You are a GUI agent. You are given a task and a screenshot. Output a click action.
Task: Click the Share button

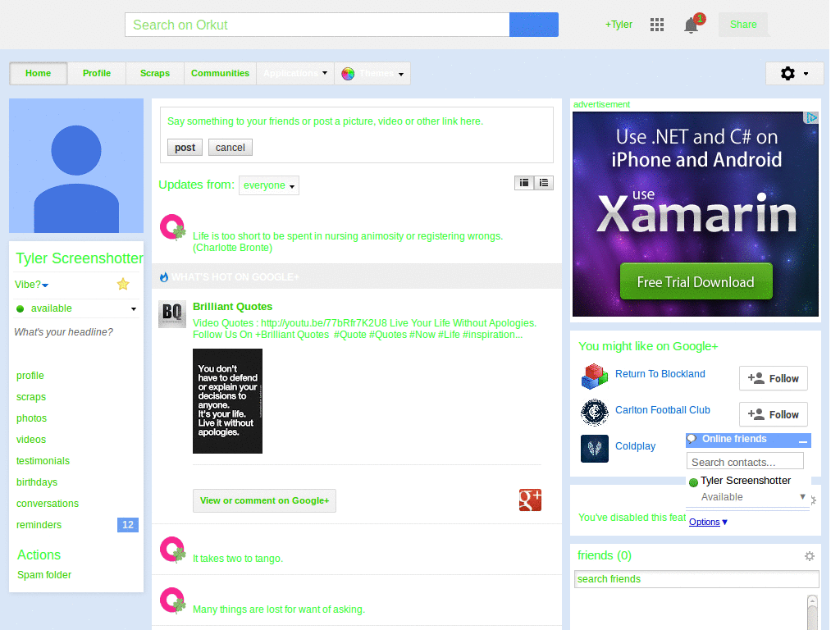[743, 25]
